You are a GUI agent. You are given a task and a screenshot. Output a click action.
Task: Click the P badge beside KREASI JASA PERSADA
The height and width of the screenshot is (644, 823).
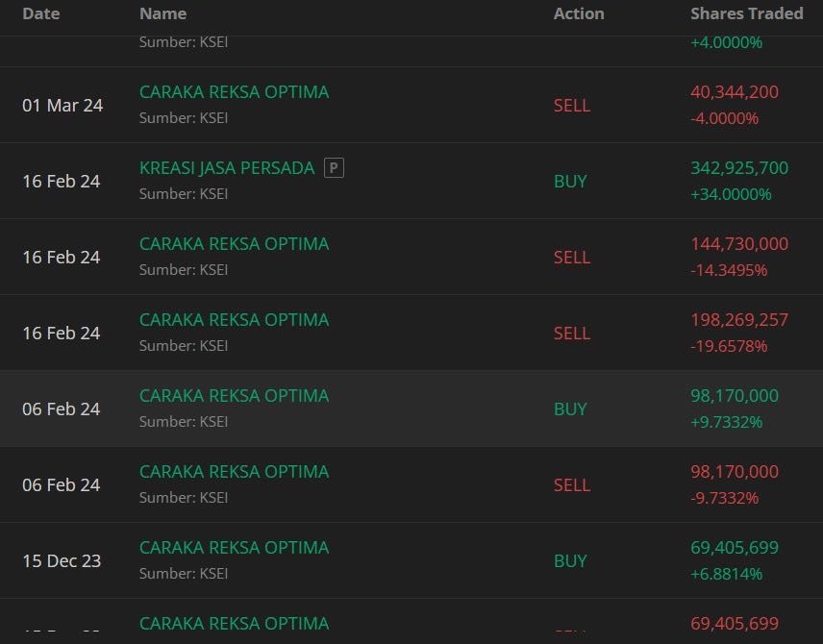[334, 168]
